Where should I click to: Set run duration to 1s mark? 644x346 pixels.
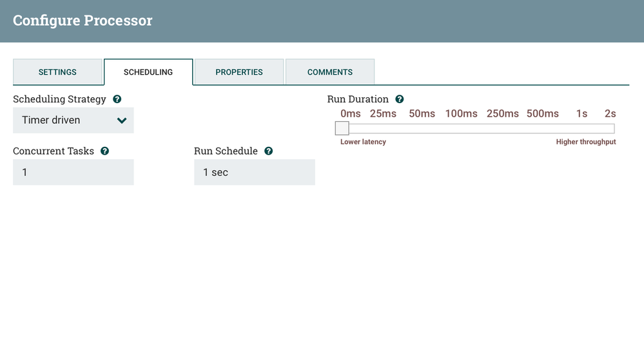pos(581,114)
